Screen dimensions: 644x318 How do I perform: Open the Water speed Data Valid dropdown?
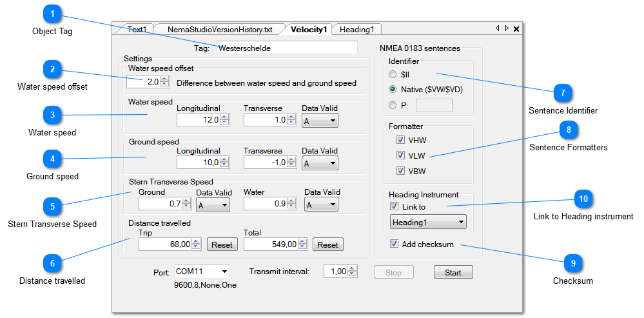pyautogui.click(x=320, y=120)
